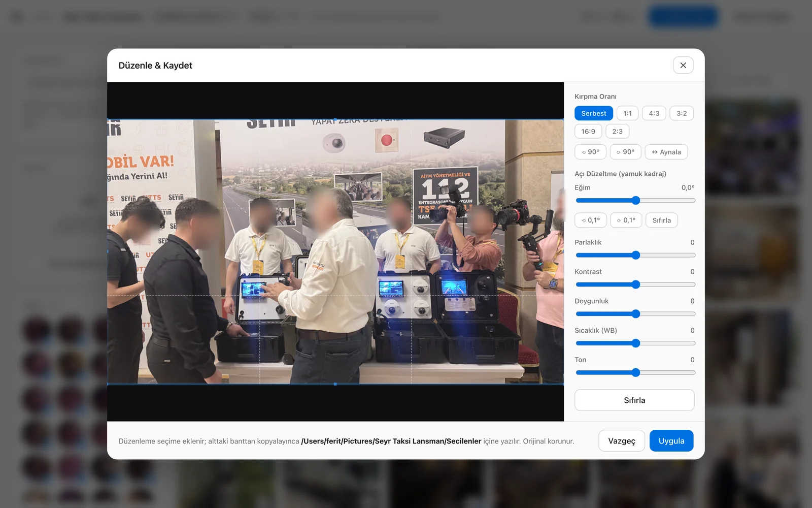Click the crop box bottom-center handle
The image size is (812, 508).
(x=335, y=384)
